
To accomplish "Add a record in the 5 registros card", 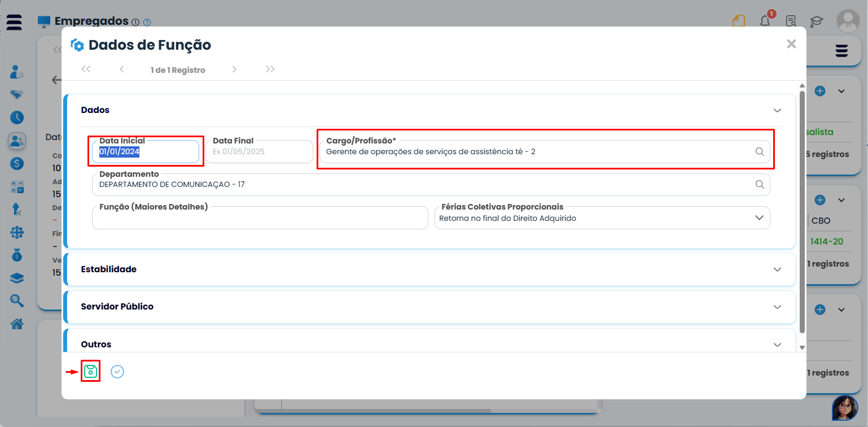I will (821, 91).
